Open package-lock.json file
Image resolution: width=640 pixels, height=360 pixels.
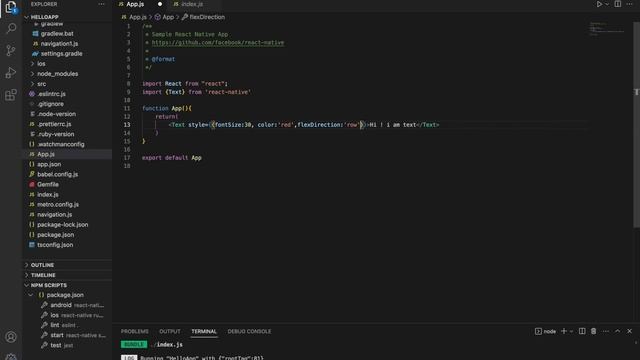coord(62,225)
